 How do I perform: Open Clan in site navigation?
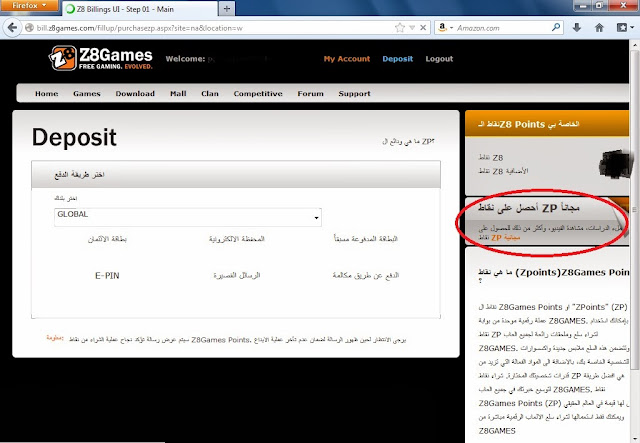pyautogui.click(x=210, y=93)
